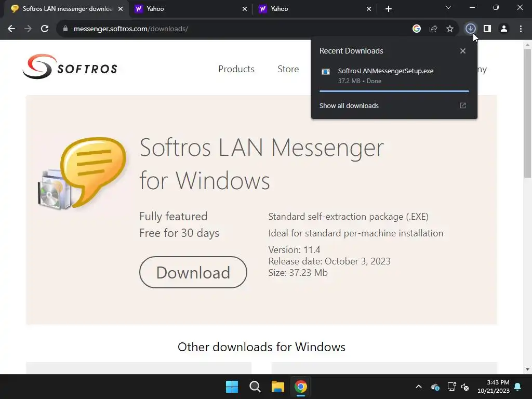View site info via the lock icon
The height and width of the screenshot is (399, 532).
[65, 29]
